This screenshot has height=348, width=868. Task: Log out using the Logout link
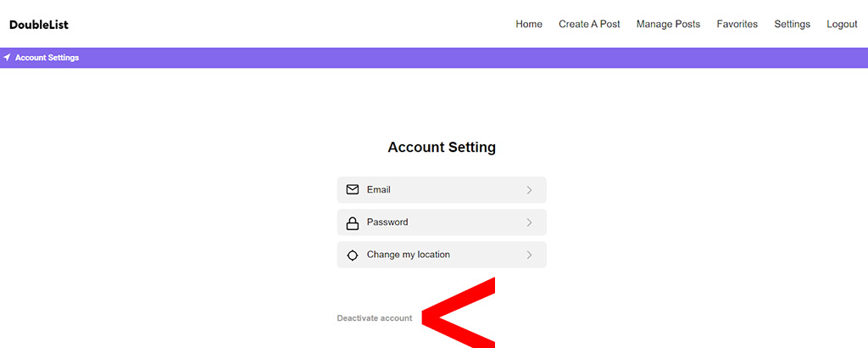coord(842,25)
